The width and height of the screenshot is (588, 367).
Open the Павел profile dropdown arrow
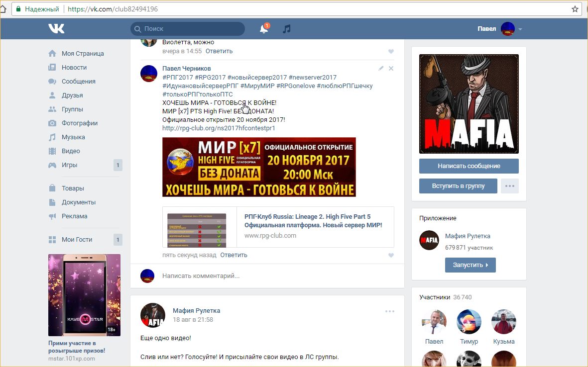click(520, 29)
